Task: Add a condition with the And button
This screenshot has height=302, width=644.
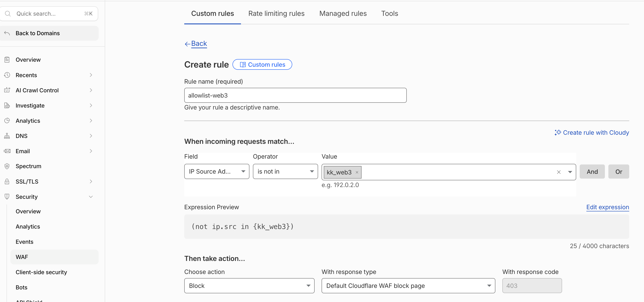Action: tap(592, 171)
